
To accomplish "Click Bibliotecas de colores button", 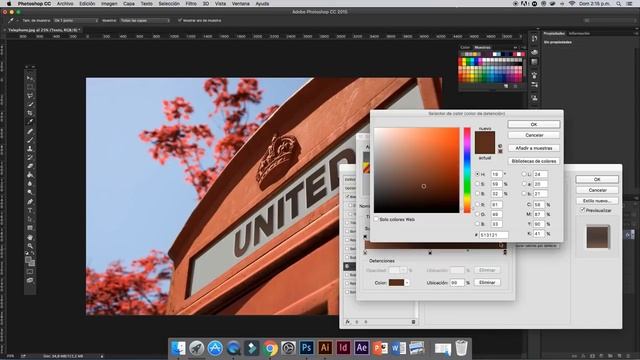I will [533, 161].
